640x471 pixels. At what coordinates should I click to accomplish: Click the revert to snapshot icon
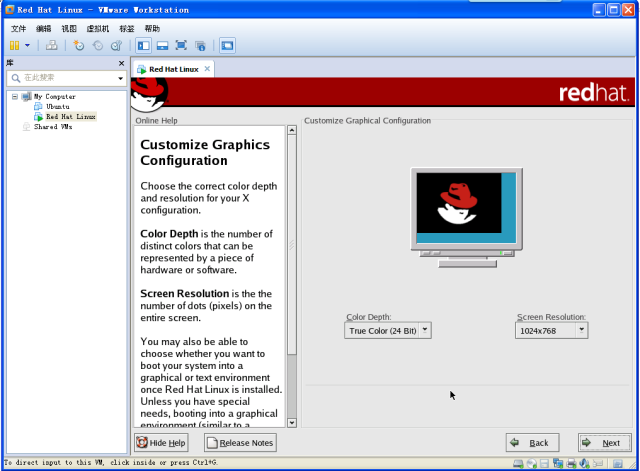click(x=98, y=45)
